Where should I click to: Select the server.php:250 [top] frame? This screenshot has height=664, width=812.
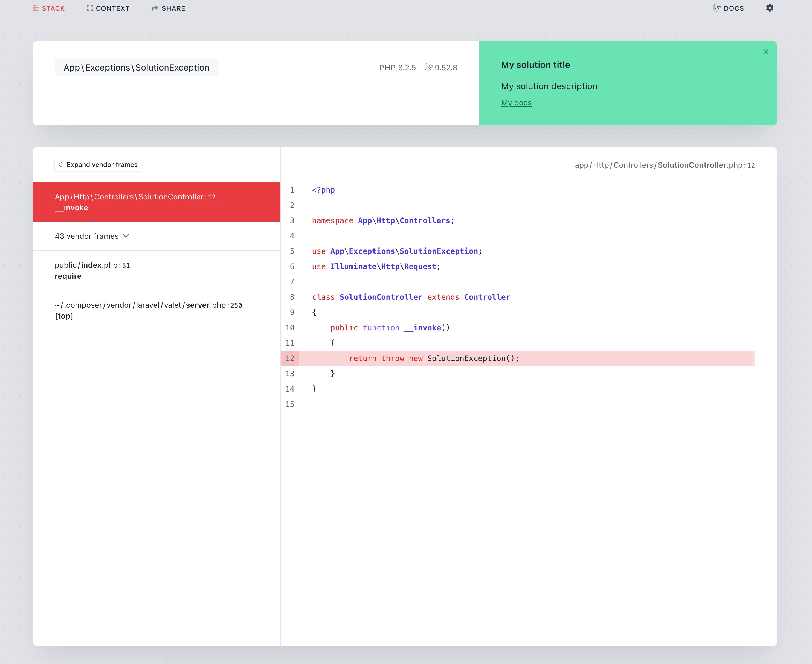(156, 310)
